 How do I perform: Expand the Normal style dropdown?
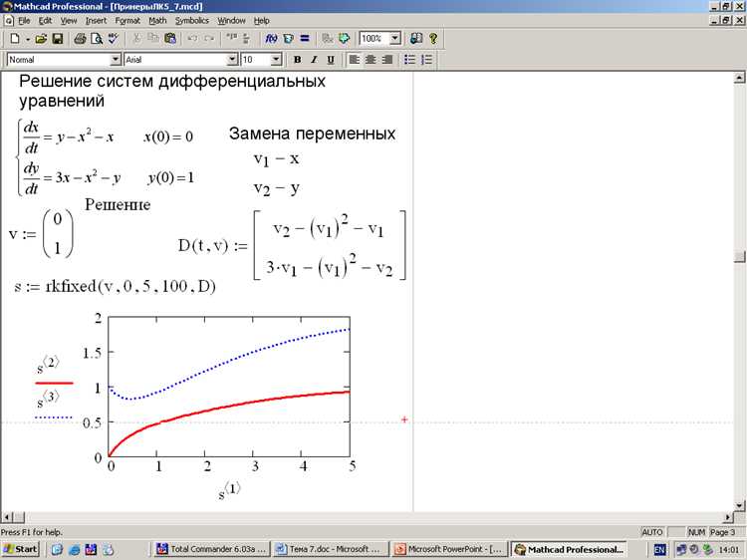tap(116, 60)
